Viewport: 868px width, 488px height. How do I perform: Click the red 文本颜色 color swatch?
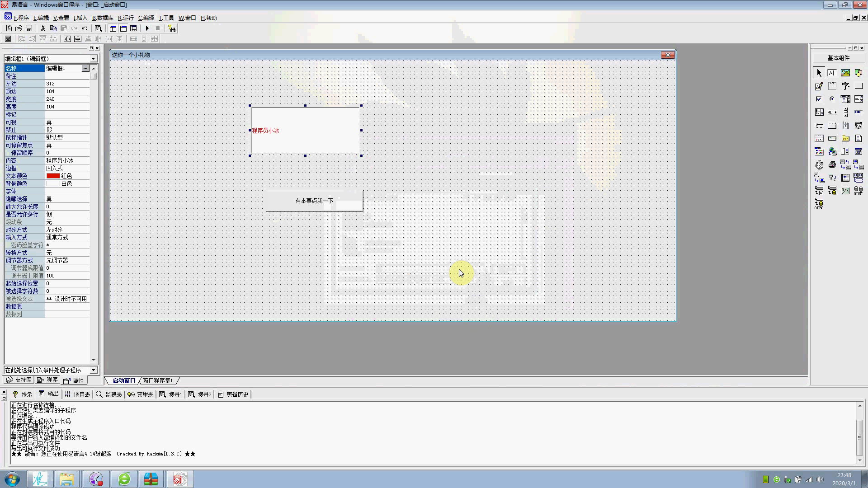[x=53, y=176]
